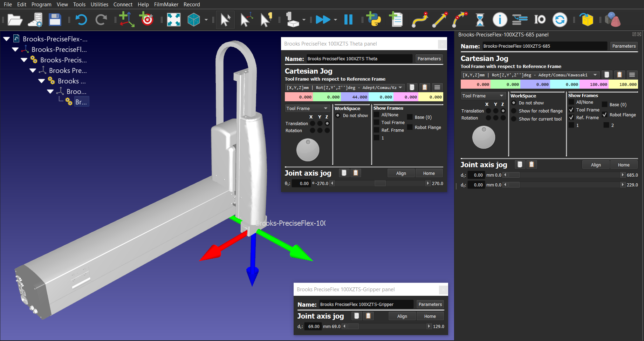
Task: Enable Tool Frame checkbox in Theta panel
Action: coord(377,122)
